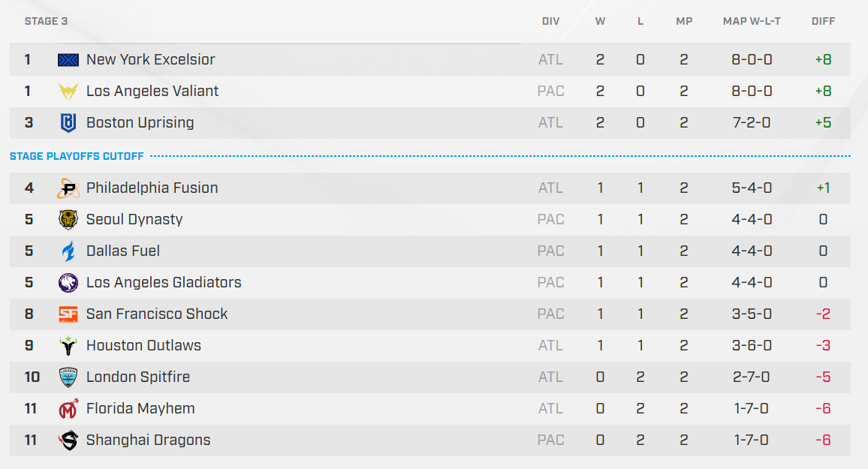Click the Florida Mayhem logo icon
868x469 pixels.
coord(68,409)
